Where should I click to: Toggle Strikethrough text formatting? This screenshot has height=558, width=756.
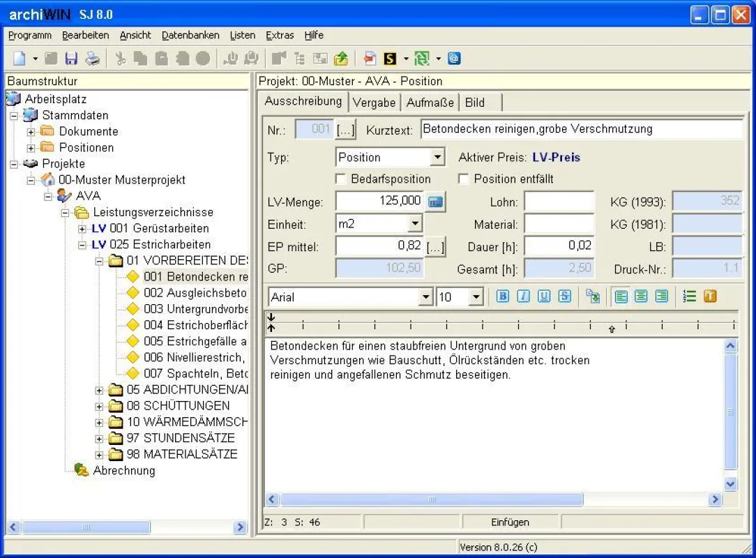(565, 296)
